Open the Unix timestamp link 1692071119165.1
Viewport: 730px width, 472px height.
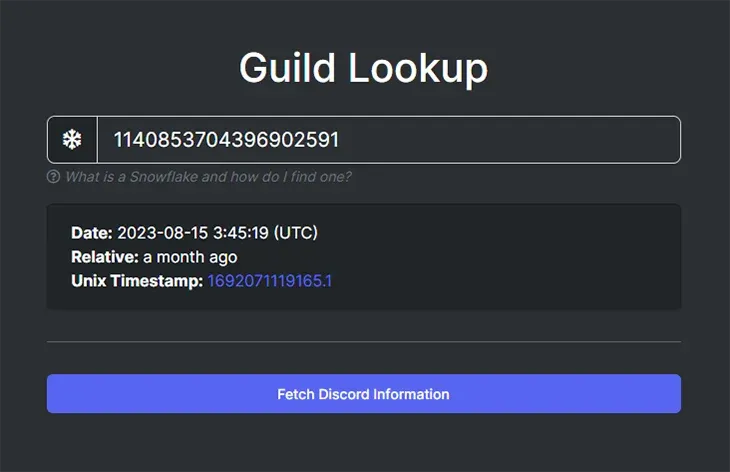coord(269,281)
